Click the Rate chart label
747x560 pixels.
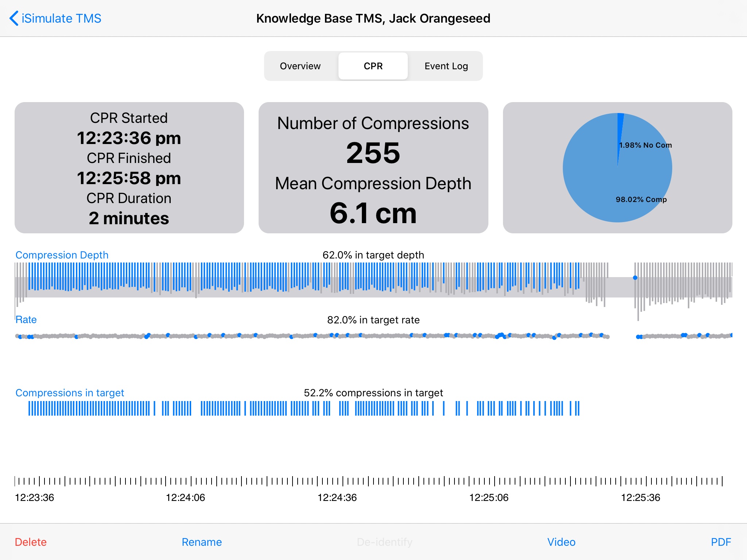[x=26, y=320]
